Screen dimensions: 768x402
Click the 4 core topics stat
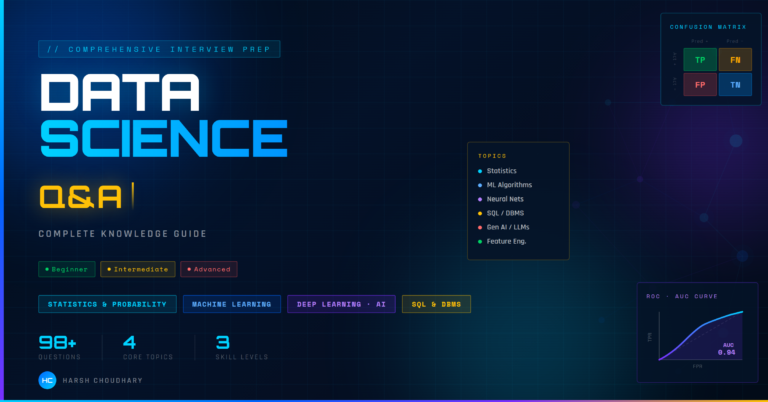[x=148, y=348]
